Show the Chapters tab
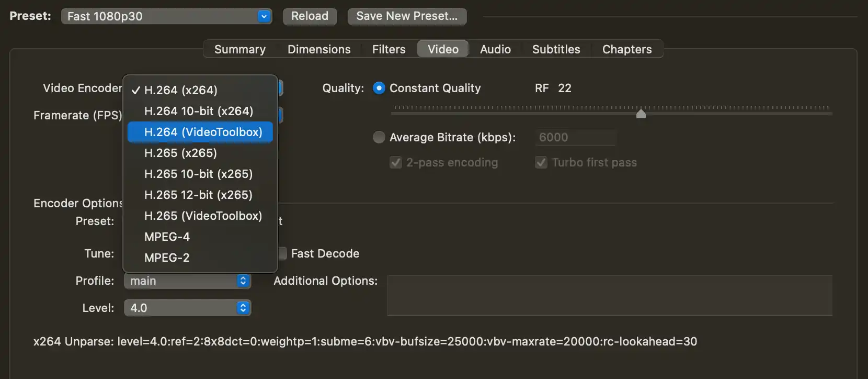This screenshot has width=868, height=379. coord(627,49)
